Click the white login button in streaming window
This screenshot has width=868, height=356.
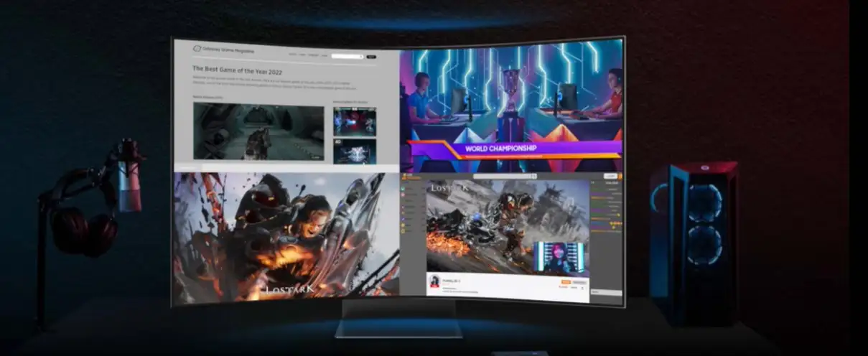click(x=610, y=176)
